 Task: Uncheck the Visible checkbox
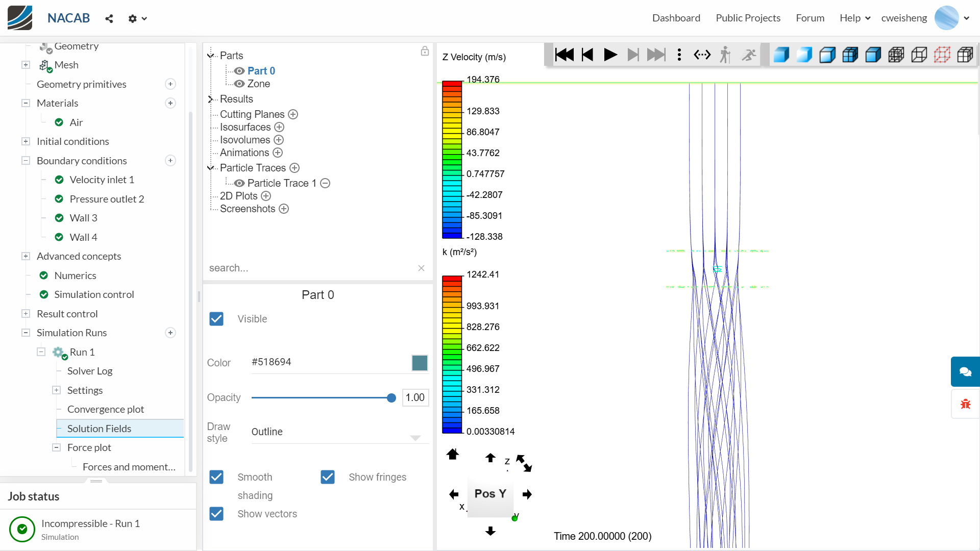tap(216, 319)
